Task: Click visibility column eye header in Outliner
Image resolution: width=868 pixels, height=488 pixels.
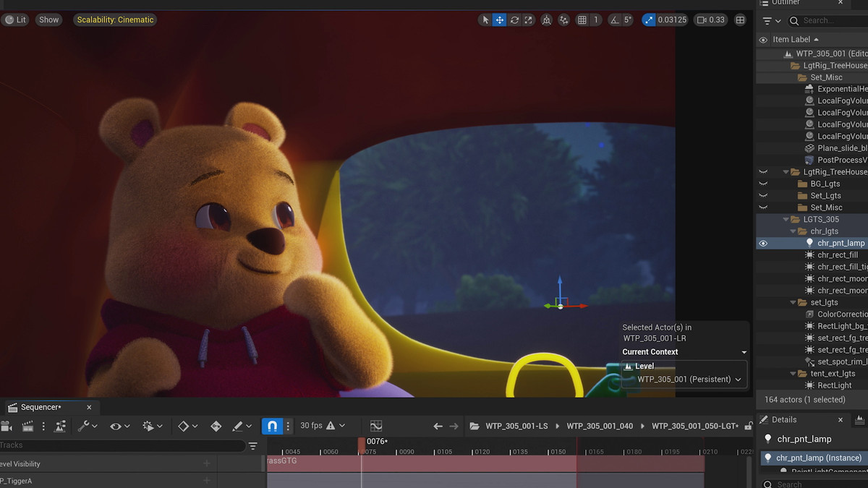Action: click(763, 40)
